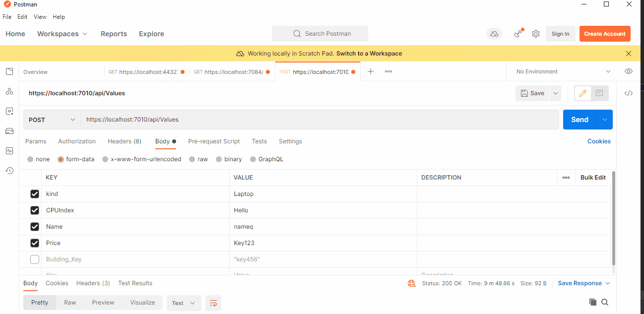The width and height of the screenshot is (644, 314).
Task: Open the code snippet panel
Action: [x=629, y=93]
